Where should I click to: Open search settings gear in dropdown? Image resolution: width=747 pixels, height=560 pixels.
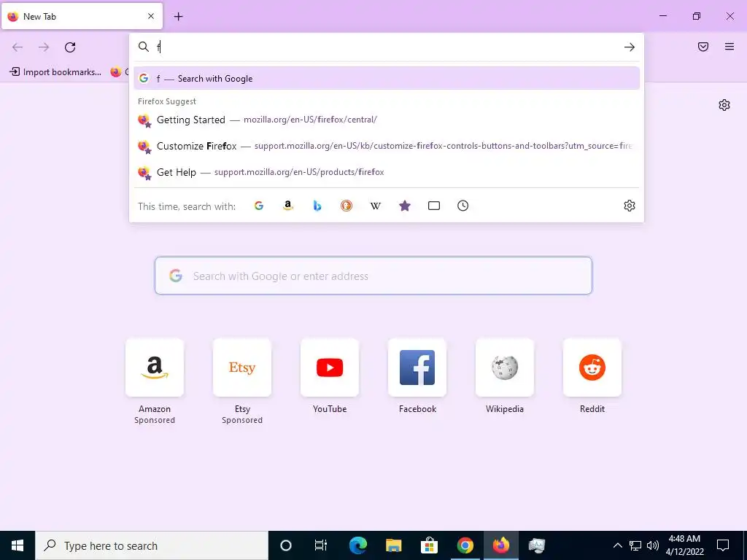[630, 206]
